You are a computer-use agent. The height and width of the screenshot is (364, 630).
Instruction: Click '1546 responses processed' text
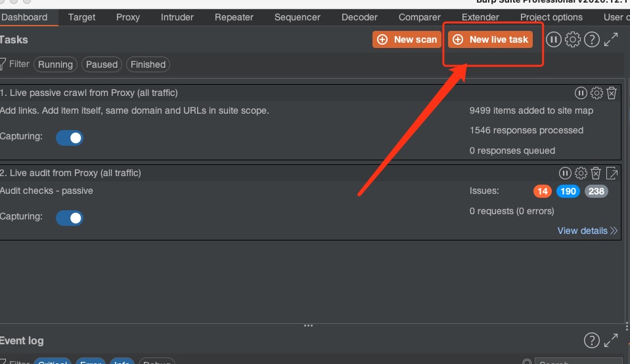pos(526,130)
